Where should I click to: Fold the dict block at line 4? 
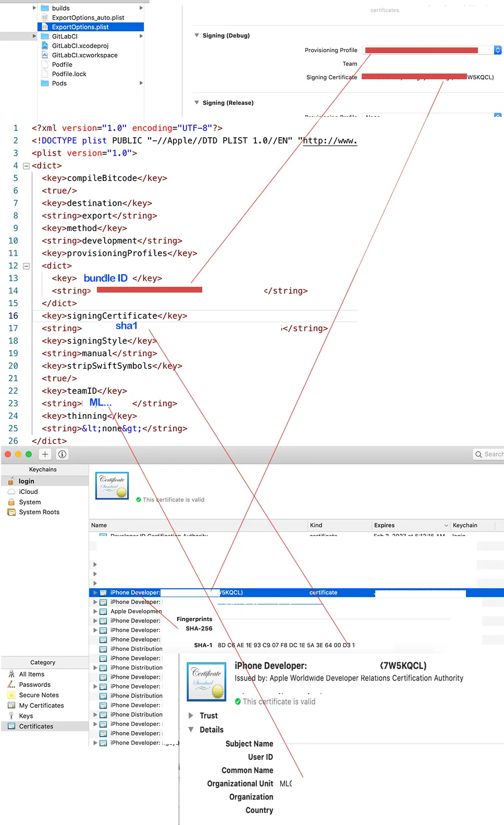coord(26,166)
